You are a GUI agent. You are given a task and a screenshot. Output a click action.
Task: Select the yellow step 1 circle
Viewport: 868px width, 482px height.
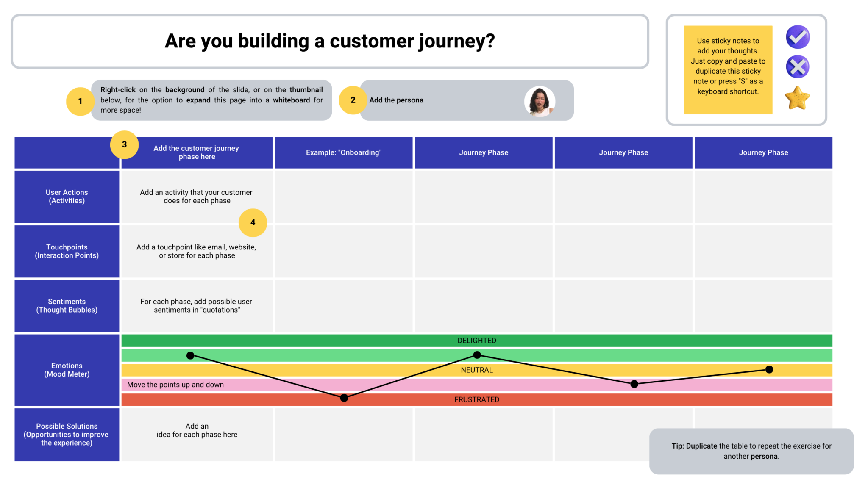(x=80, y=101)
